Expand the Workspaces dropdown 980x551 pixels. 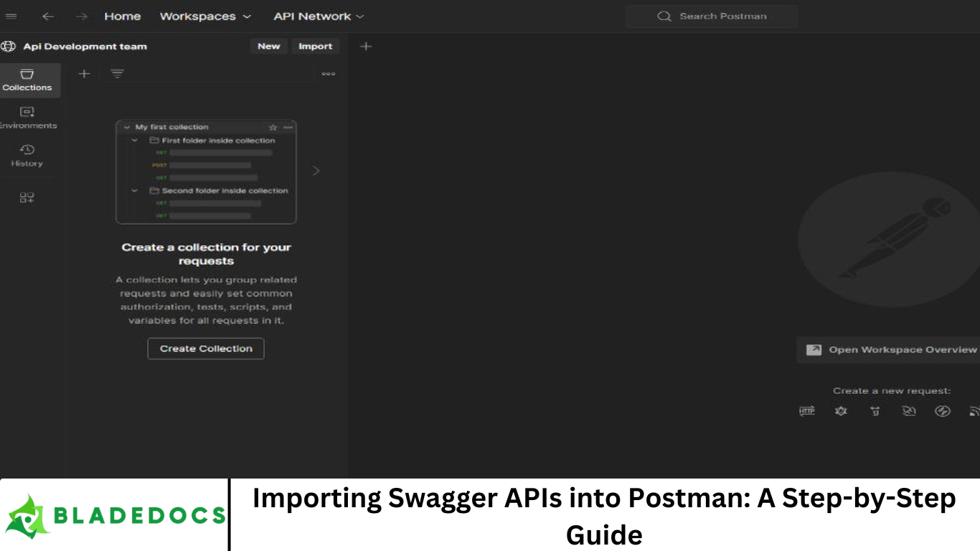[x=205, y=16]
